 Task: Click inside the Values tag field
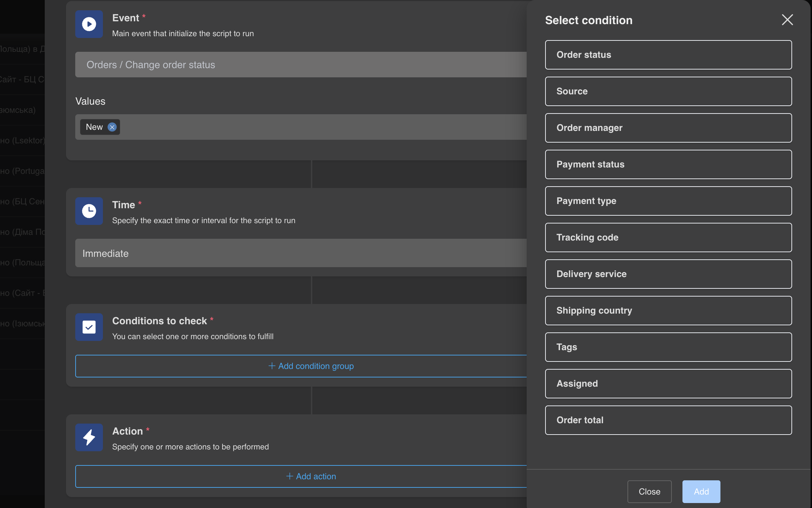click(319, 127)
